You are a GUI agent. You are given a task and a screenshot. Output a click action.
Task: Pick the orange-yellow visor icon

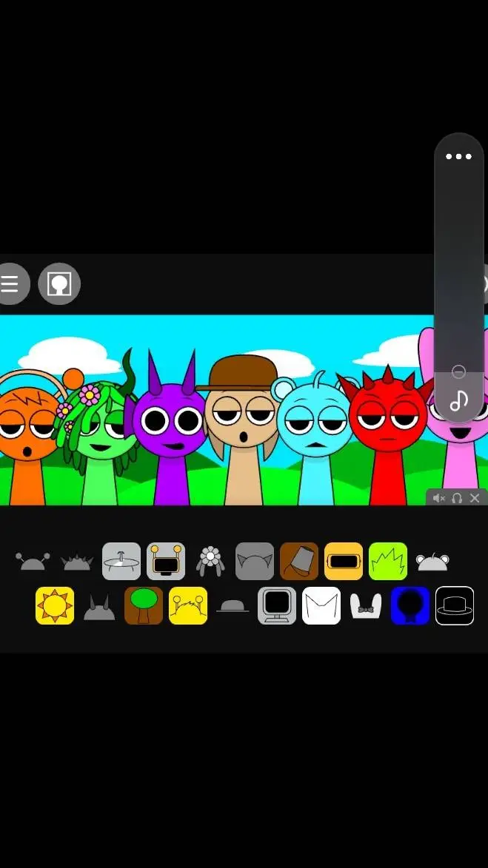(x=344, y=561)
